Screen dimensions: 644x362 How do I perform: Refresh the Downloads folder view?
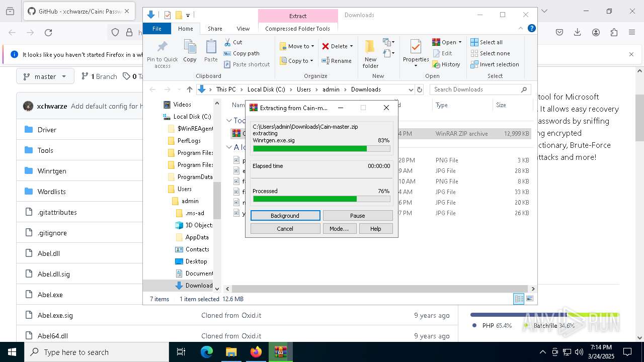tap(420, 89)
